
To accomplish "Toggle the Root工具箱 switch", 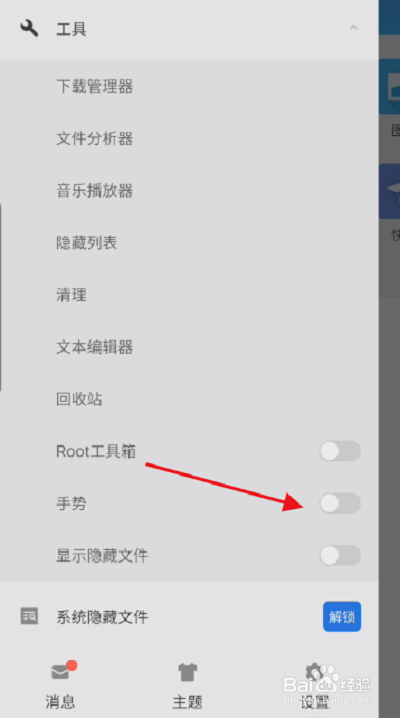I will (x=340, y=451).
